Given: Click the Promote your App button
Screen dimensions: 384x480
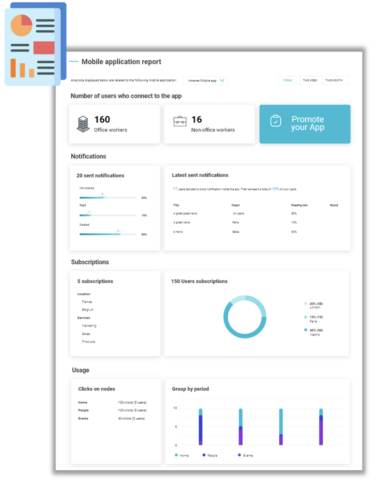Looking at the screenshot, I should tap(305, 124).
